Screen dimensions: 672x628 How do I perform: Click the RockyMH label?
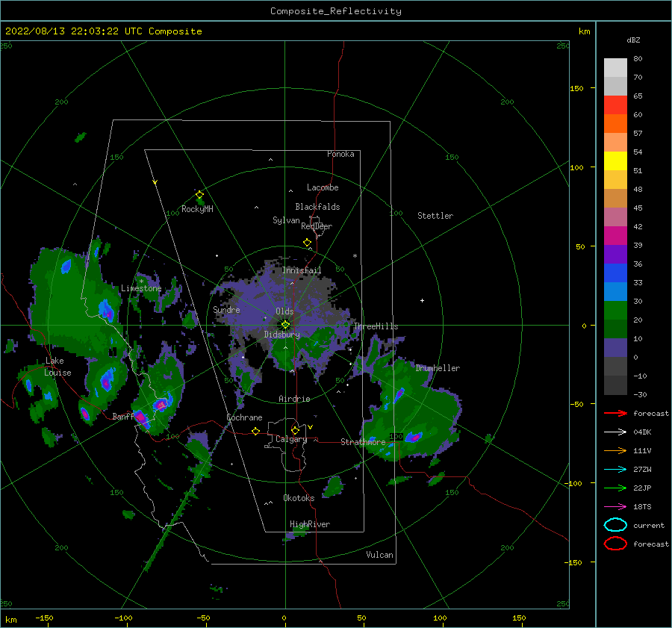tap(197, 209)
